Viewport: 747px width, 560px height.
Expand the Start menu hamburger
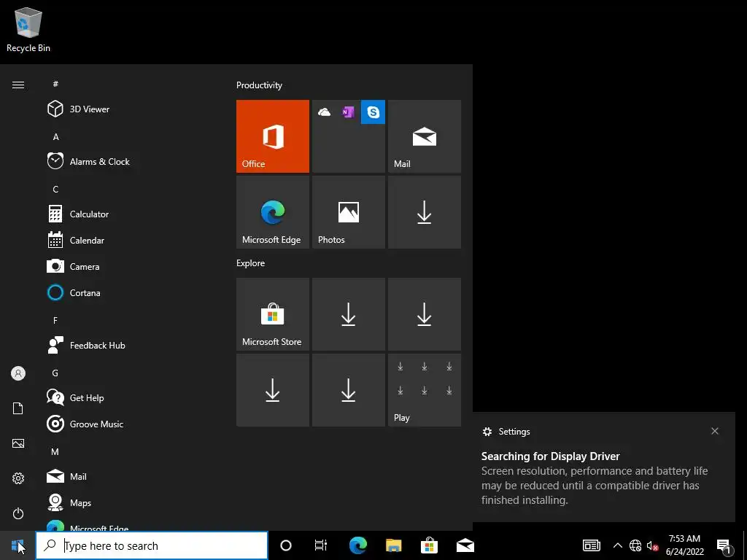[18, 85]
